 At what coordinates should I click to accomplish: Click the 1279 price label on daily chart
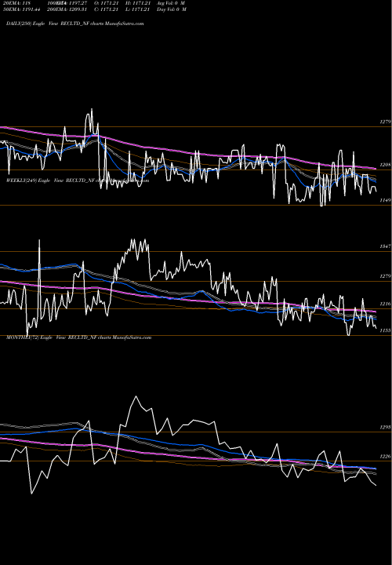pyautogui.click(x=385, y=122)
